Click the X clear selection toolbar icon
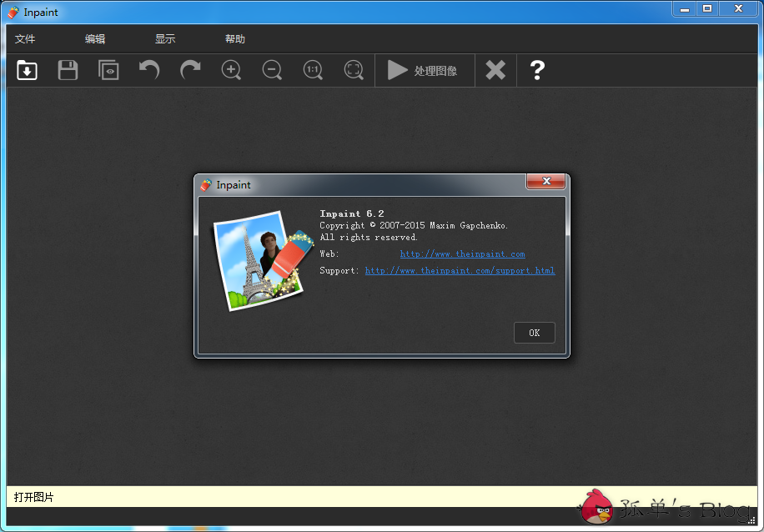The image size is (764, 532). pyautogui.click(x=495, y=70)
